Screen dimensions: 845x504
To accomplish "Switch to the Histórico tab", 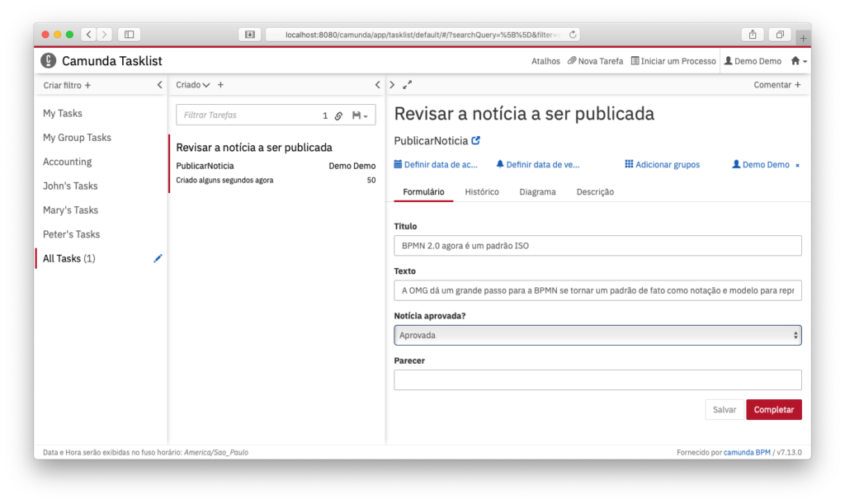I will tap(481, 191).
